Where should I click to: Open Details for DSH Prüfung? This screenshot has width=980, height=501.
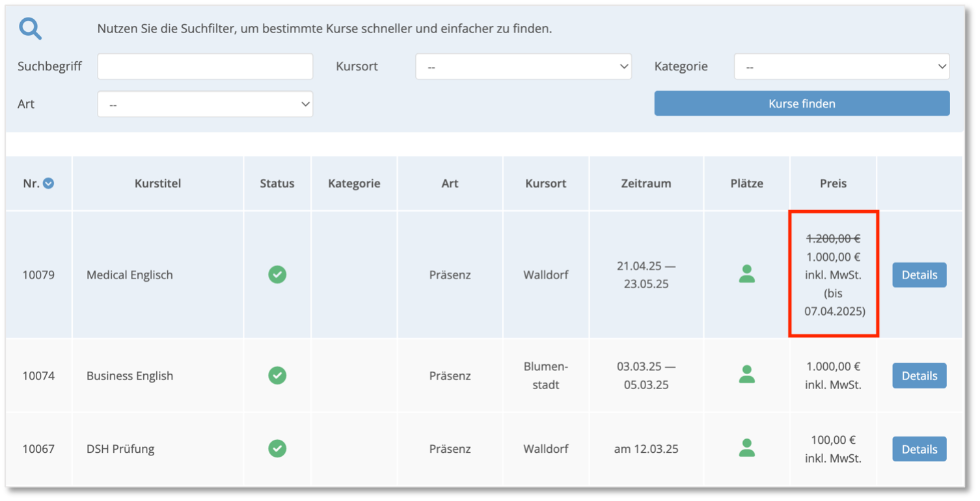point(919,449)
